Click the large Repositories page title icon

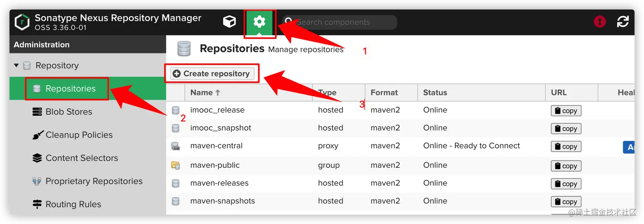point(184,49)
